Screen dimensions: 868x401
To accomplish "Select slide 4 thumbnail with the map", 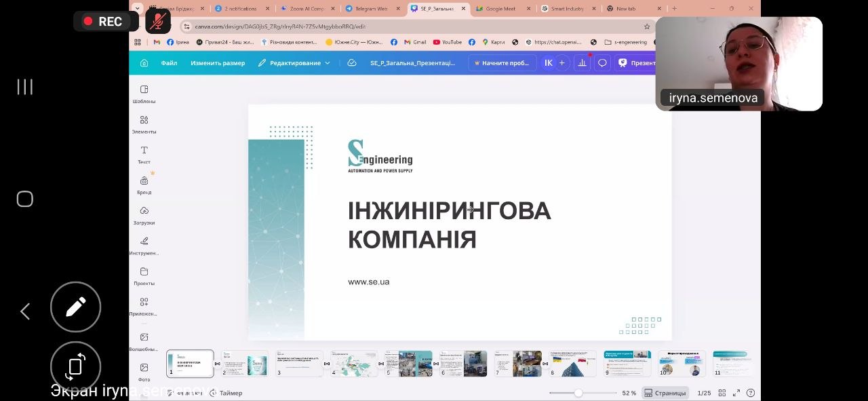I will tap(354, 364).
